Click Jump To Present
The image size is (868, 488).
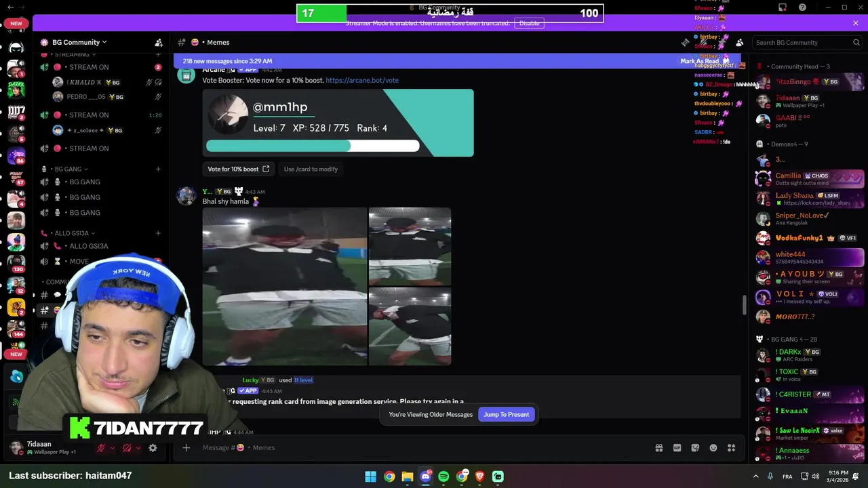coord(507,414)
